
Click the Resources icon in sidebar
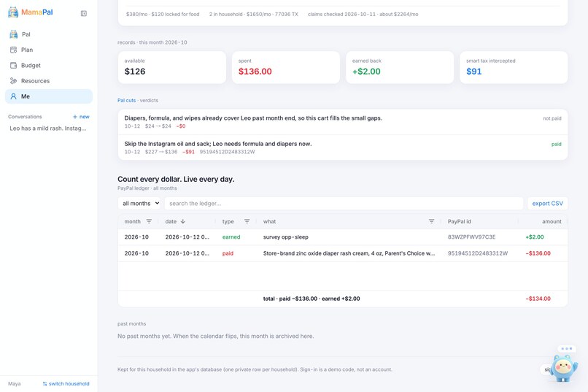click(x=14, y=80)
